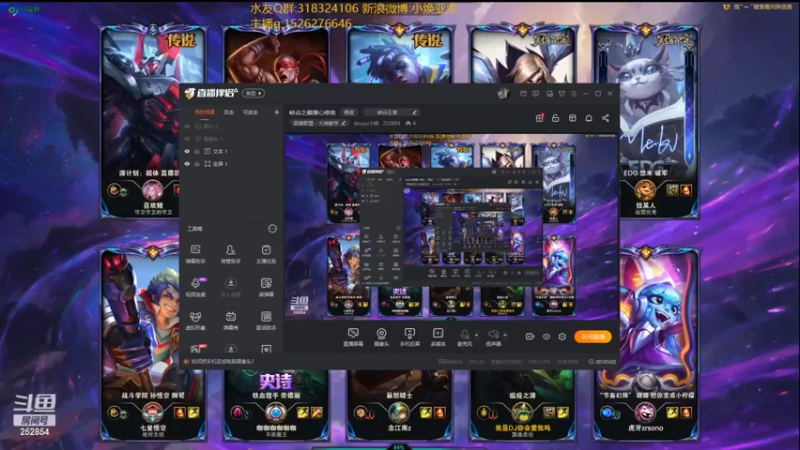Add a 多媒体 media source

(438, 337)
